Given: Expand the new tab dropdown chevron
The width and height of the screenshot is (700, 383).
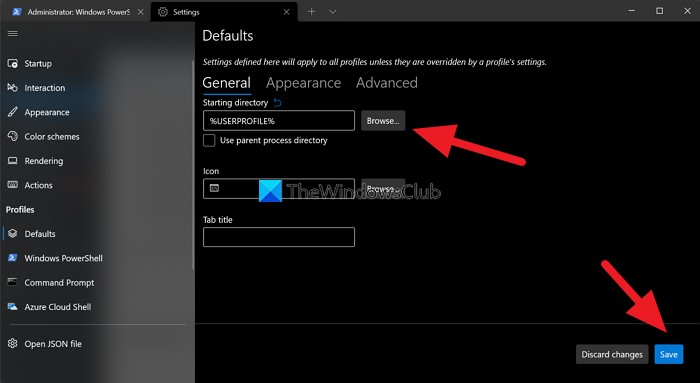Looking at the screenshot, I should pyautogui.click(x=333, y=12).
